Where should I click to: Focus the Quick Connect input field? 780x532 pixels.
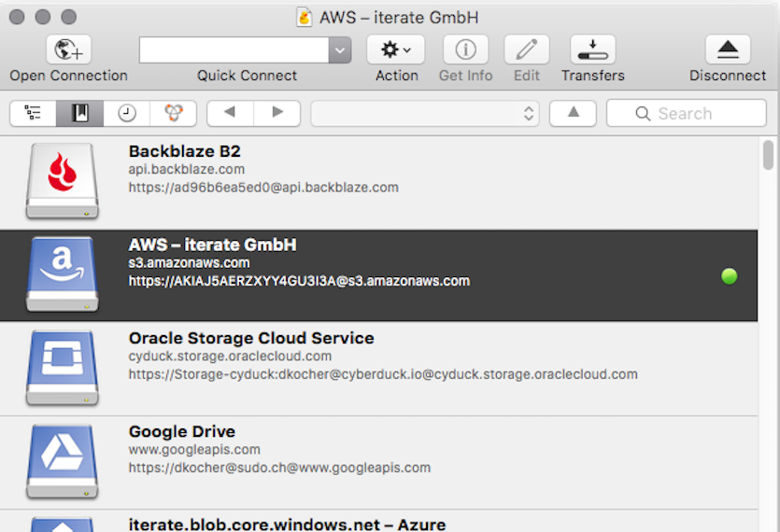tap(234, 49)
